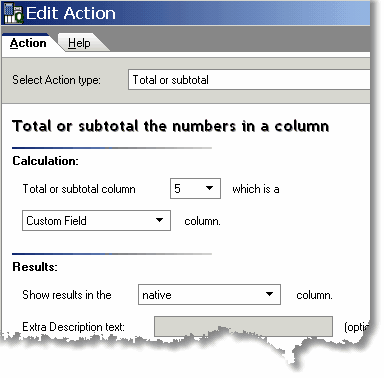Click the arrow on Custom Field dropdown
Screen dimensions: 384x378
click(x=160, y=220)
